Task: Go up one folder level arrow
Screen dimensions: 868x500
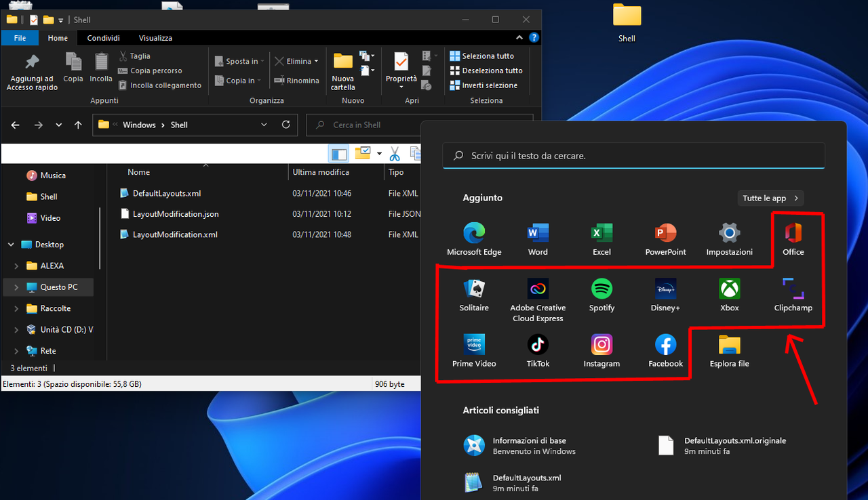Action: coord(78,125)
